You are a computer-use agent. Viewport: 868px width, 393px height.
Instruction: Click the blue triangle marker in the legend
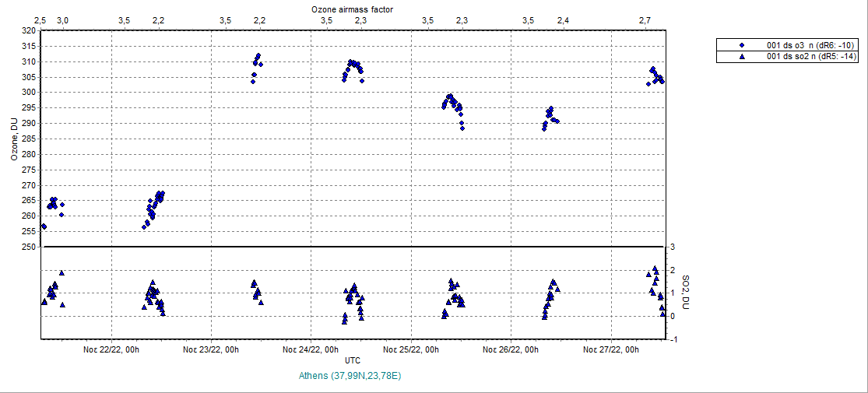coord(742,56)
